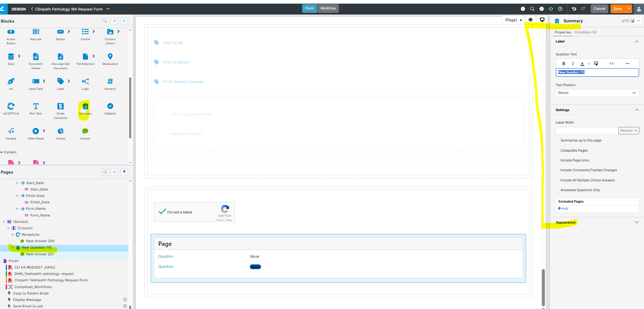Check the Collapsible Pages option
644x309 pixels.
(557, 151)
